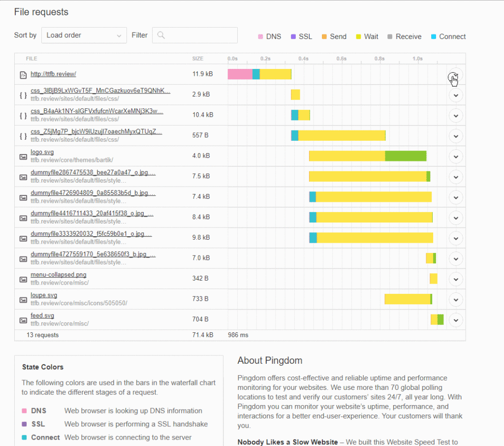Open the dummyfile3333920032 image link
The width and height of the screenshot is (504, 446).
(91, 234)
